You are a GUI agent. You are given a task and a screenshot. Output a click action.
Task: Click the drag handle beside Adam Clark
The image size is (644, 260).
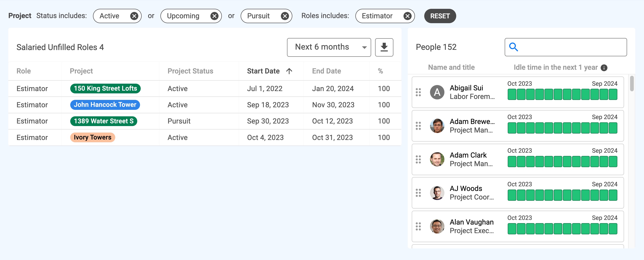pos(419,159)
